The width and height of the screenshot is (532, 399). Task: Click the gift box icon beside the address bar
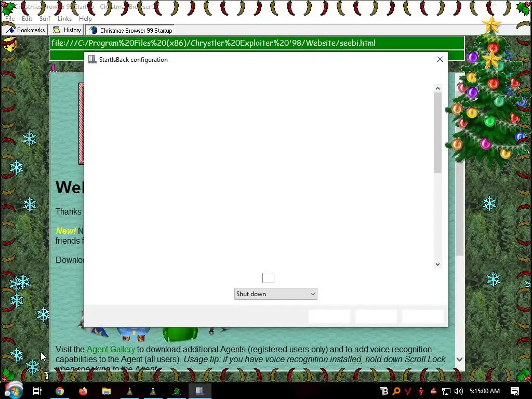(10, 45)
